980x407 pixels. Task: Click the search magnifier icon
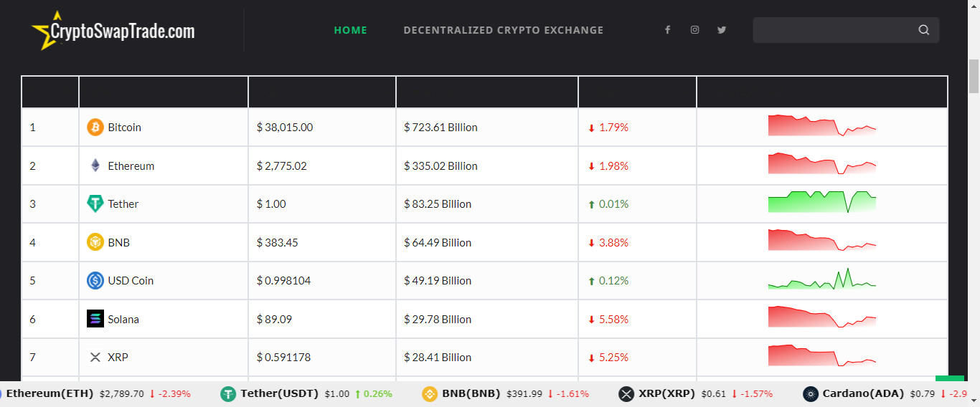coord(924,30)
